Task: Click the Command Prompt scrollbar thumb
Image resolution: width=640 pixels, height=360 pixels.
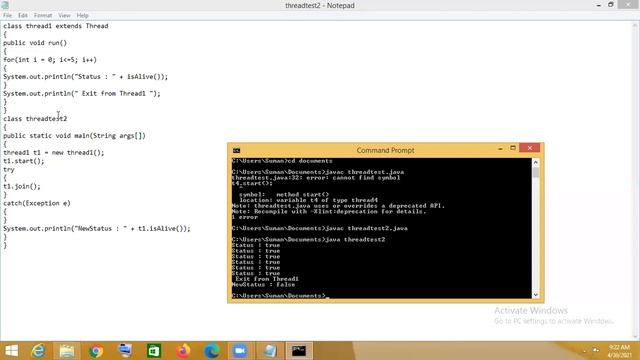Action: [536, 173]
